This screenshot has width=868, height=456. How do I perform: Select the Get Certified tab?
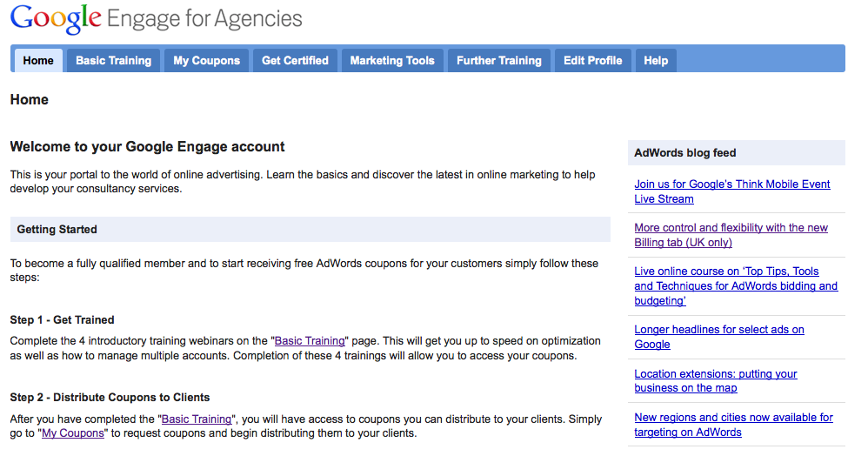click(295, 61)
